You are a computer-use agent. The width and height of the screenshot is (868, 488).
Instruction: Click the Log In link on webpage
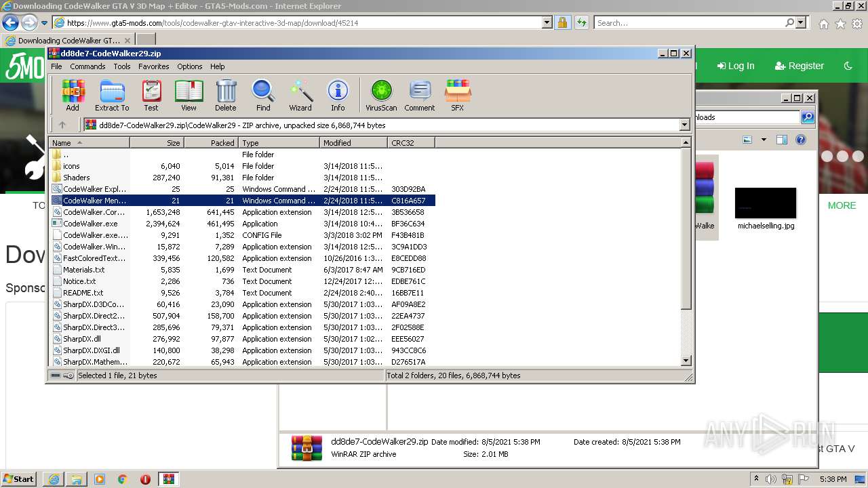click(735, 66)
